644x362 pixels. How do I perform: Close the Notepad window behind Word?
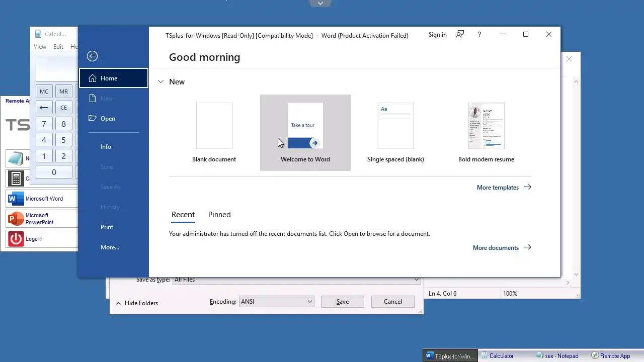click(569, 59)
